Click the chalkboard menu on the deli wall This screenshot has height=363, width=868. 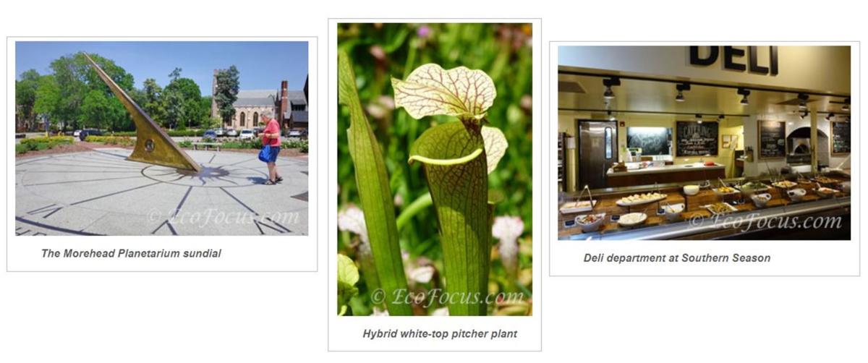[x=697, y=139]
